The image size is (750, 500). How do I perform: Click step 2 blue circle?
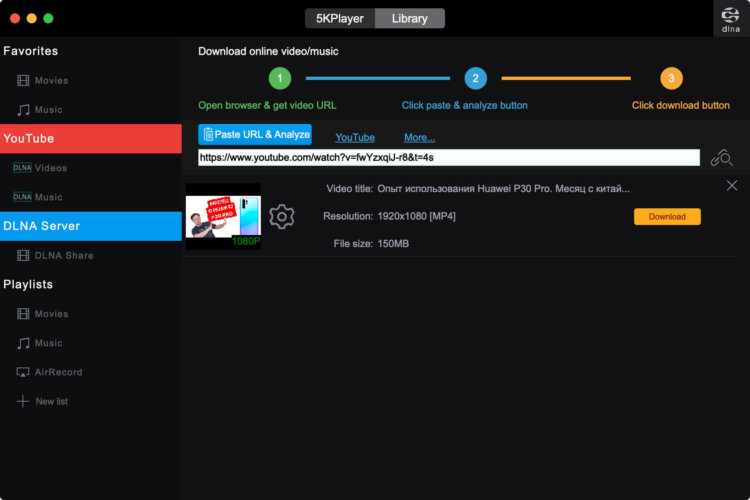pyautogui.click(x=475, y=78)
